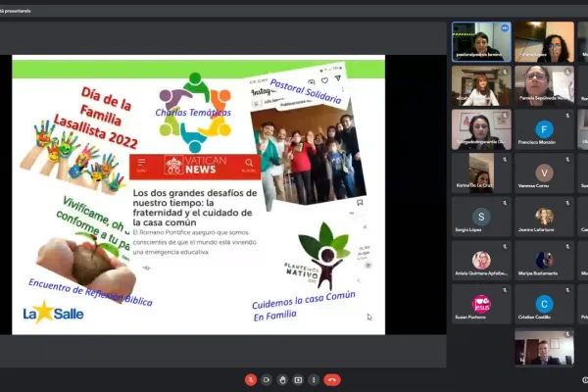Click the muted mic icon on Joanna Lafortune's tile
Image resolution: width=588 pixels, height=392 pixels.
coord(567,203)
